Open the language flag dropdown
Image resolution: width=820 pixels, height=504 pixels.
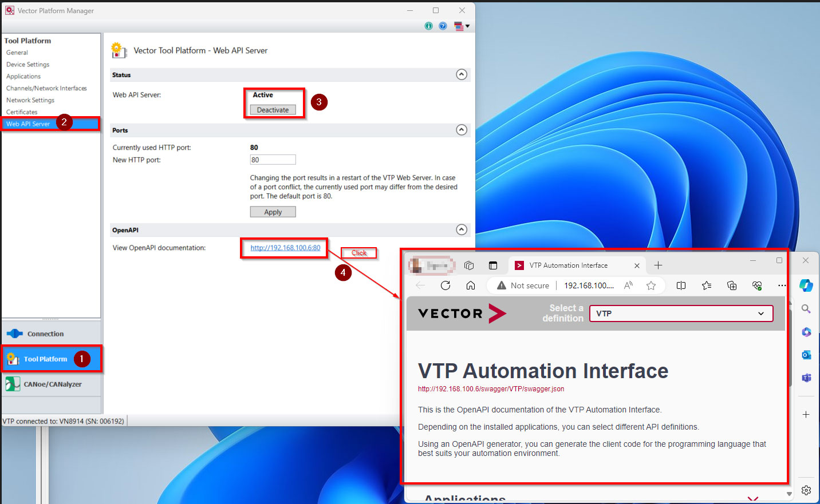462,26
